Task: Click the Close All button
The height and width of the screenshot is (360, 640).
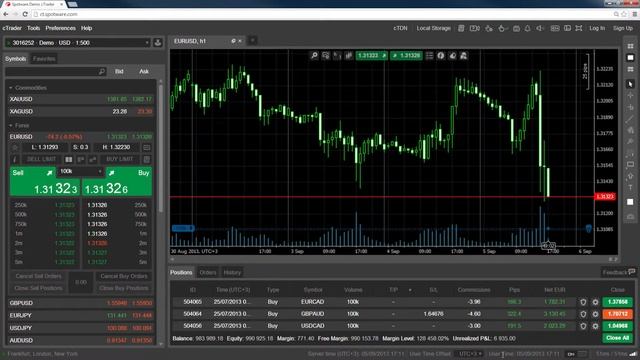Action: point(617,338)
